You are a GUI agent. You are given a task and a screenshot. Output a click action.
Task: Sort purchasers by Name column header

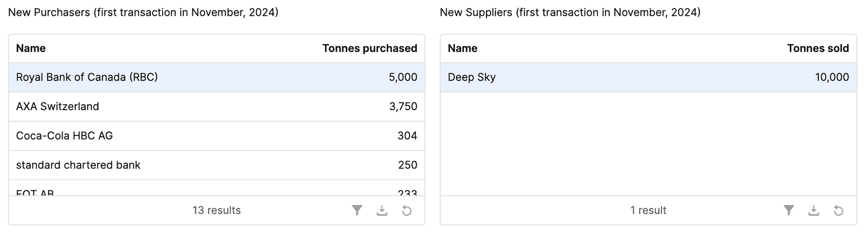tap(31, 48)
